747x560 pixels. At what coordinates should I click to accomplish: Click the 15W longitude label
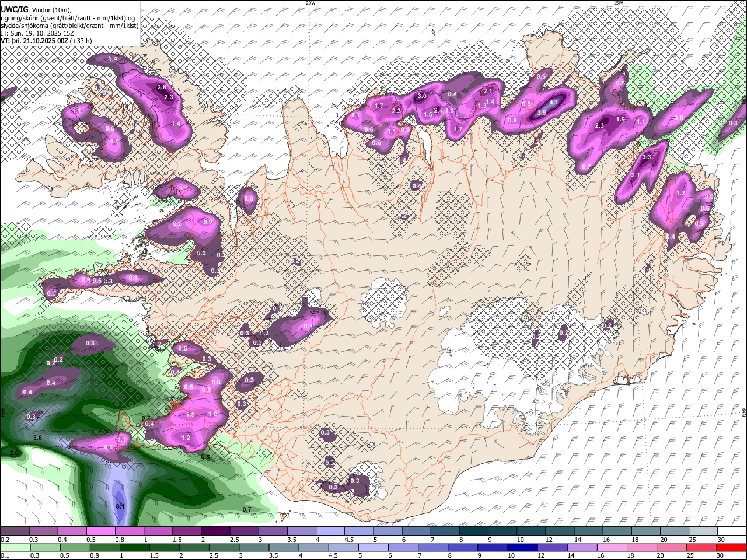618,3
